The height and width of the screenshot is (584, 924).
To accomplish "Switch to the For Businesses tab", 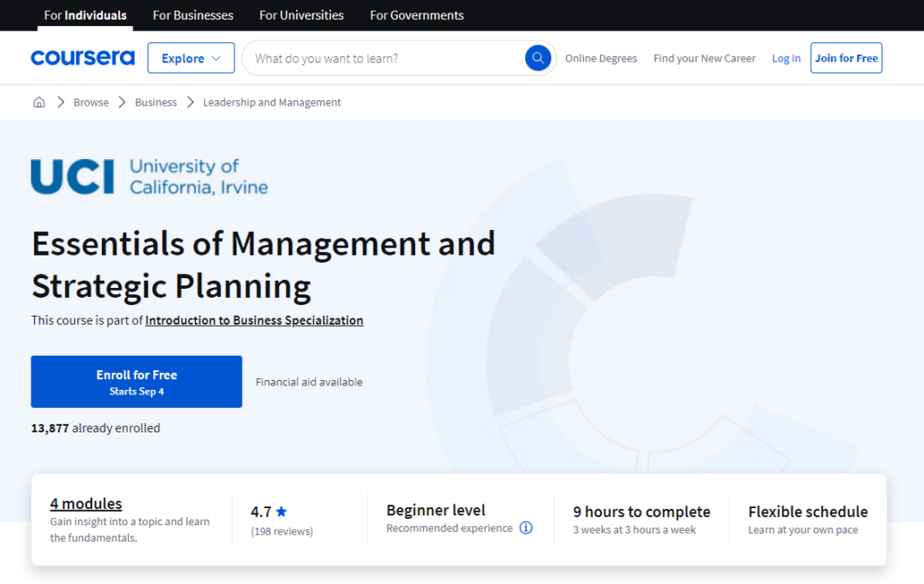I will pos(193,15).
